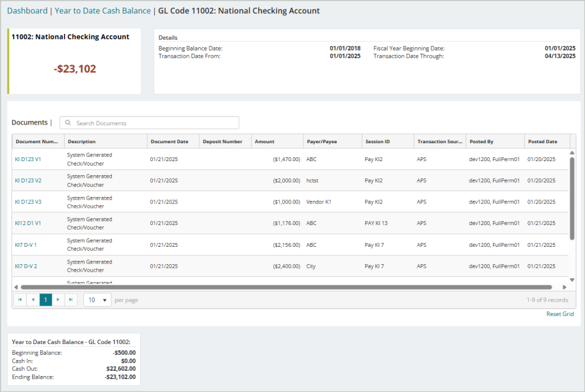Screen dimensions: 585x392
Task: Go to previous page in pager
Action: (33, 300)
